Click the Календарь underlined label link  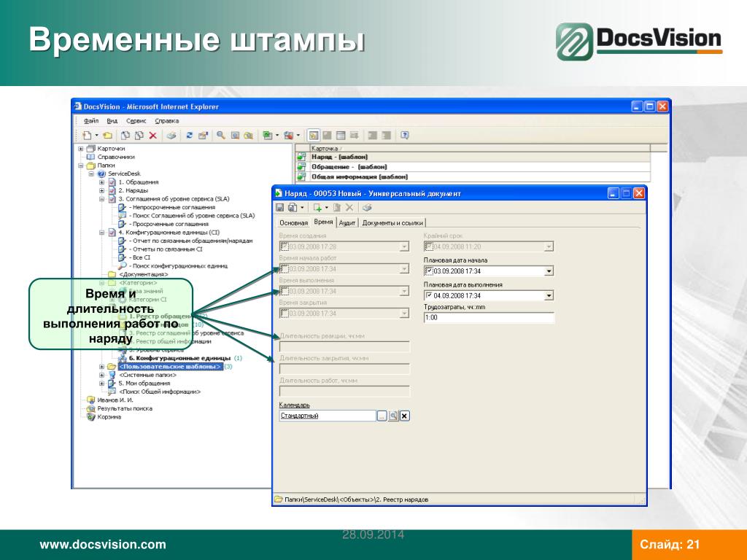[295, 405]
